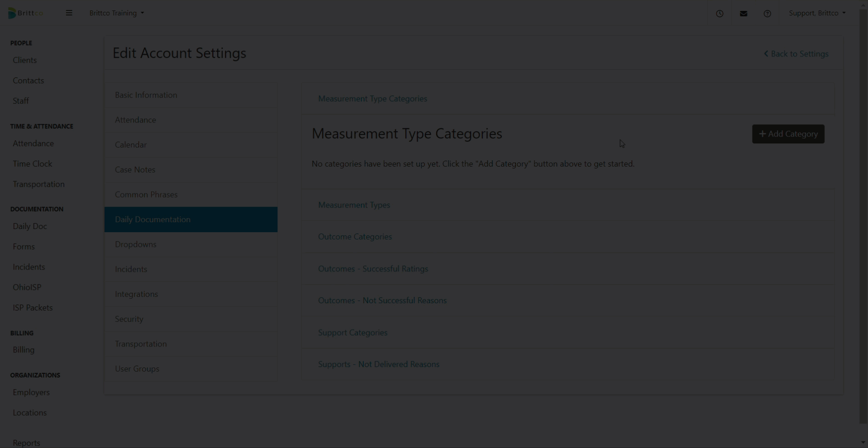
Task: Open messages via the envelope icon
Action: [743, 13]
